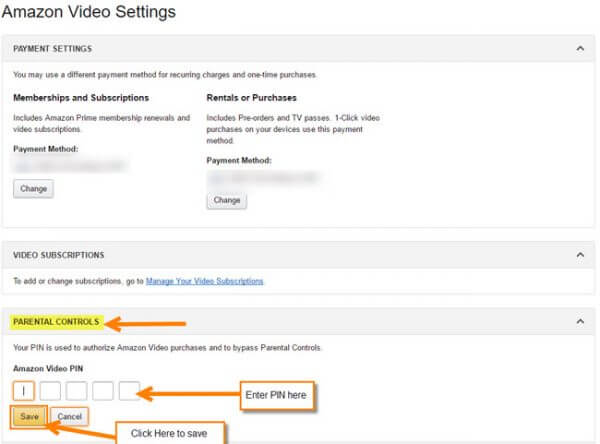Select the second PIN digit box
Image resolution: width=600 pixels, height=444 pixels.
[x=50, y=391]
